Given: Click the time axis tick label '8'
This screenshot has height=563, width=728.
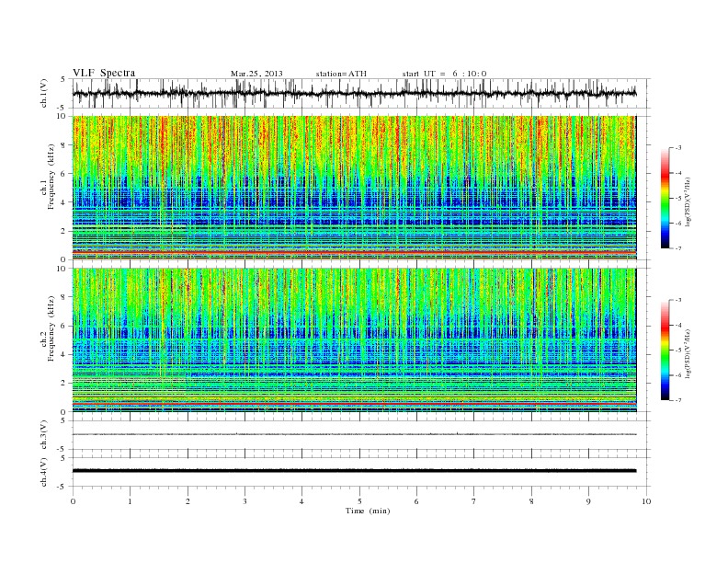Looking at the screenshot, I should click(531, 501).
